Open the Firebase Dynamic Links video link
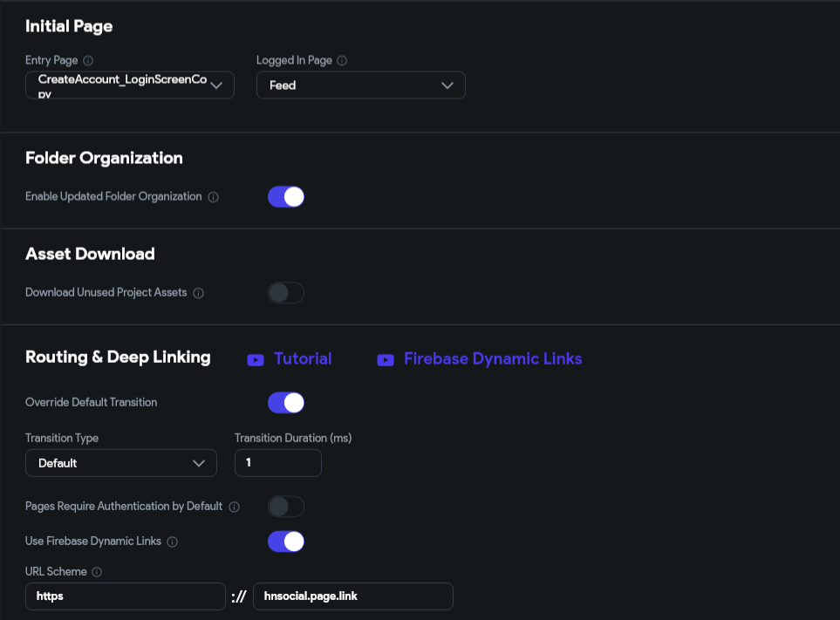Viewport: 840px width, 620px height. point(493,358)
